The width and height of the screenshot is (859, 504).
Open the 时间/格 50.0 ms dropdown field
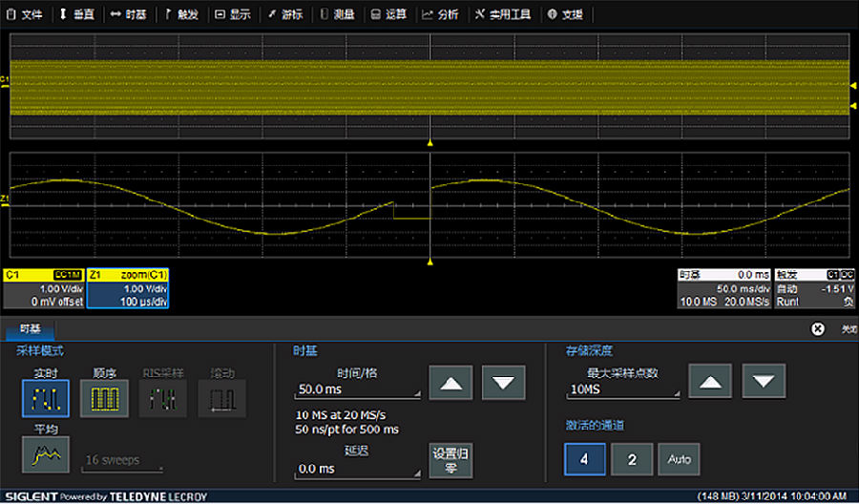point(358,389)
